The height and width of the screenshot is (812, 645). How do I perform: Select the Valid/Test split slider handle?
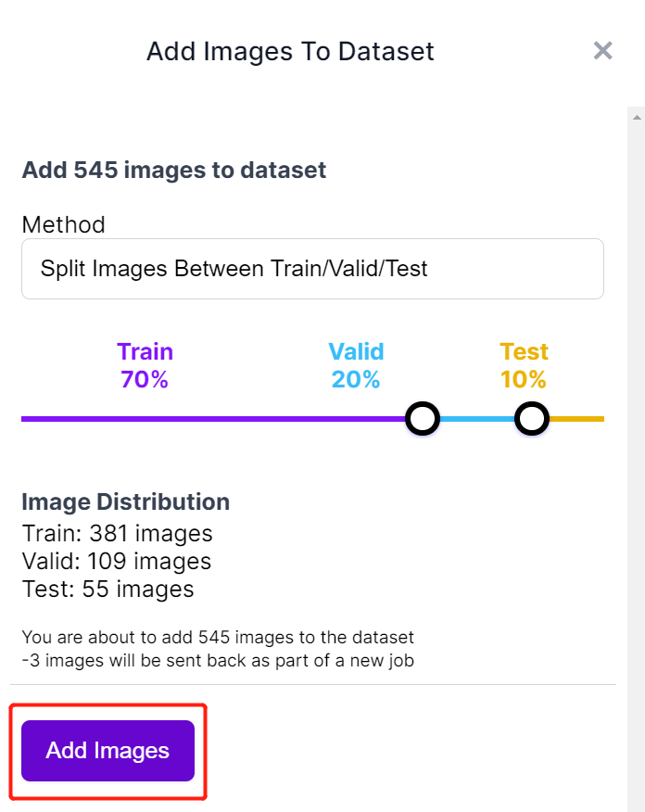click(x=533, y=419)
